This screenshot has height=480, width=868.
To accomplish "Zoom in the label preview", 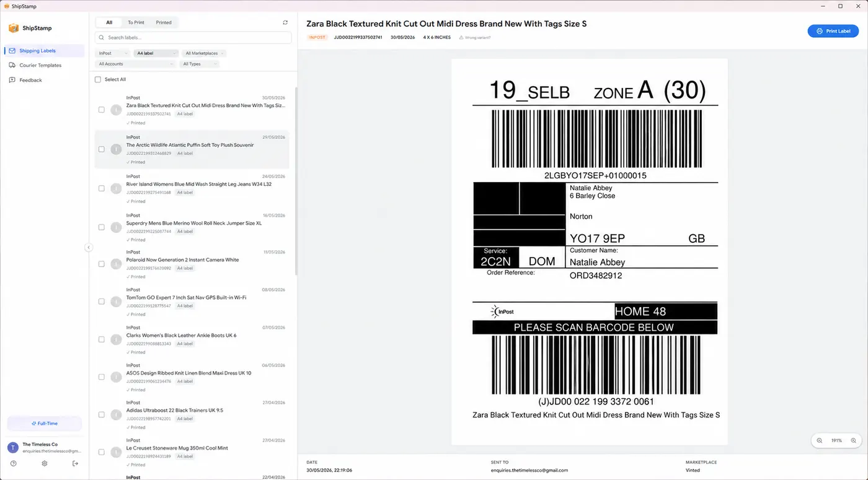I will tap(854, 440).
